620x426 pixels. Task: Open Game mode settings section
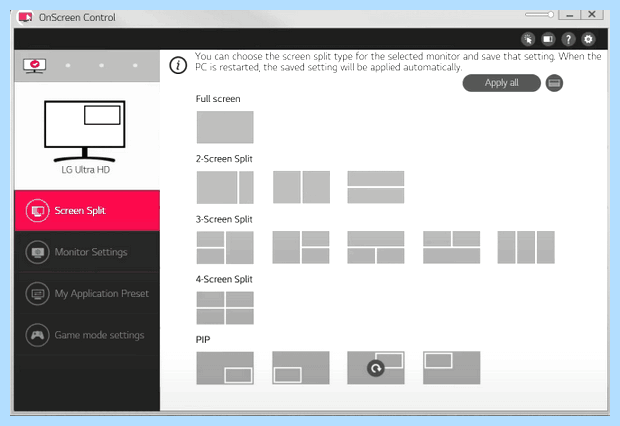(87, 335)
